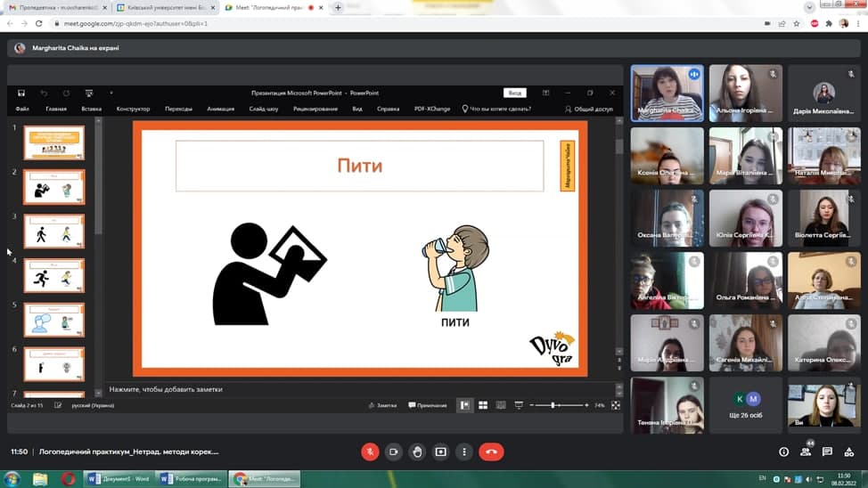Click the present screen icon

(440, 451)
